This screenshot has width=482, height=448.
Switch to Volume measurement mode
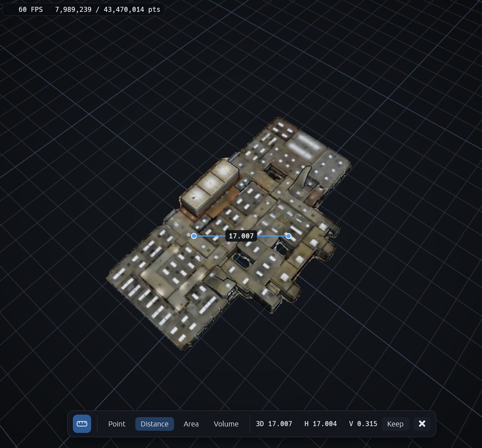tap(226, 424)
